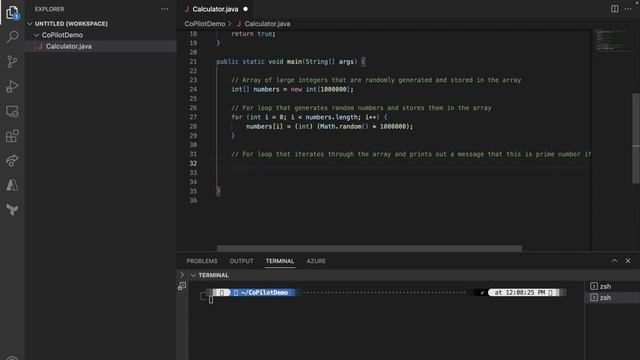
Task: Click the 'public static void main' line
Action: [x=291, y=62]
